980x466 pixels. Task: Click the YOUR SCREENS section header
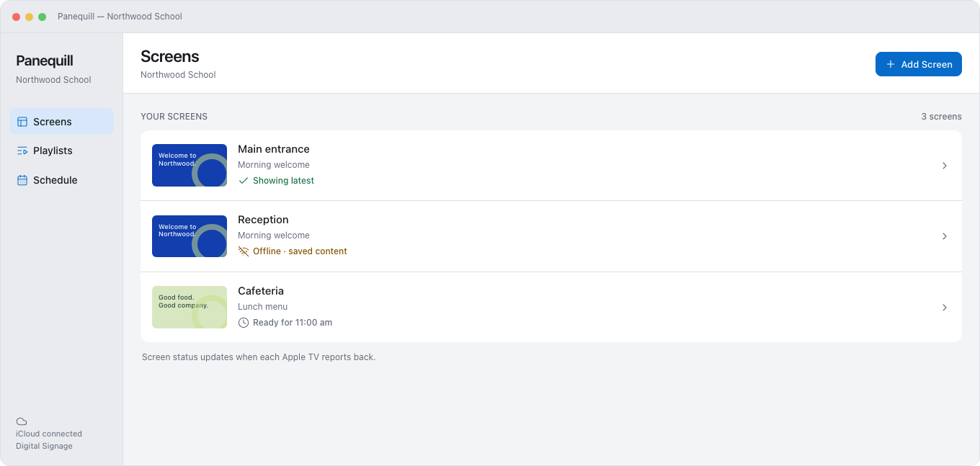(x=174, y=117)
